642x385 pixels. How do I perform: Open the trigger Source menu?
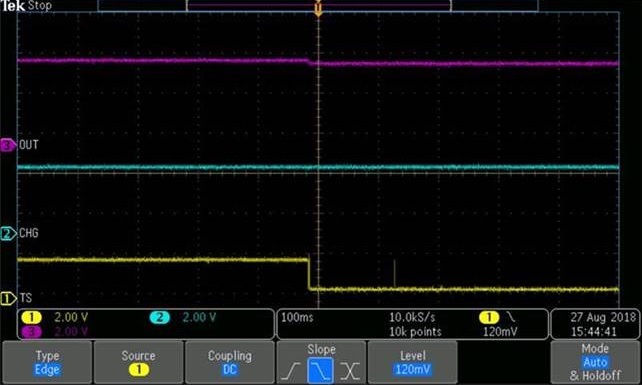coord(138,362)
